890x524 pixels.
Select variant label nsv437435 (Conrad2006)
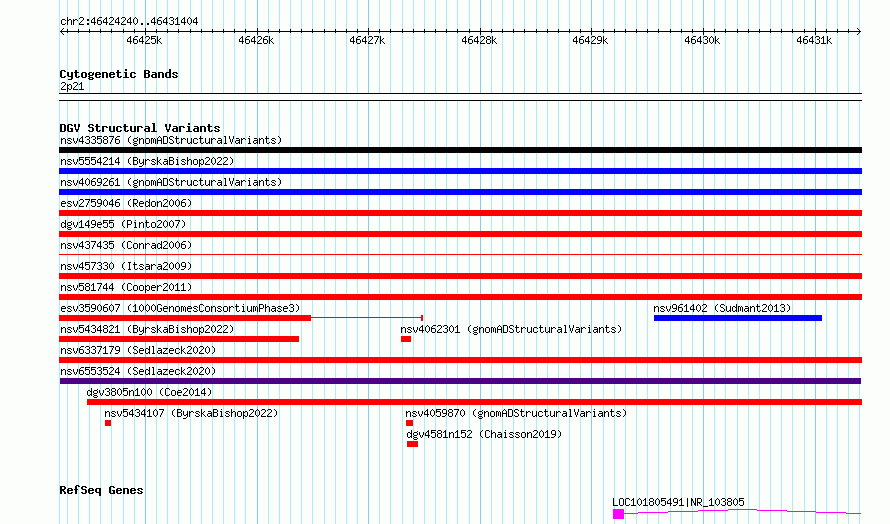point(126,245)
